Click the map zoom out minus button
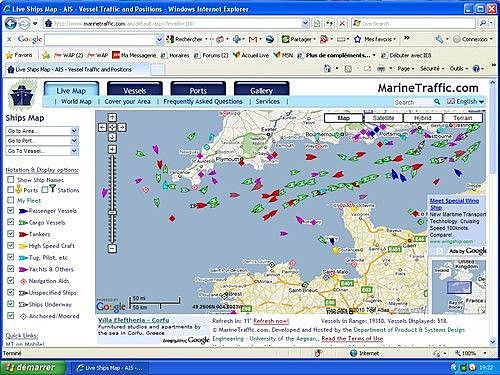The image size is (500, 375). (x=112, y=248)
